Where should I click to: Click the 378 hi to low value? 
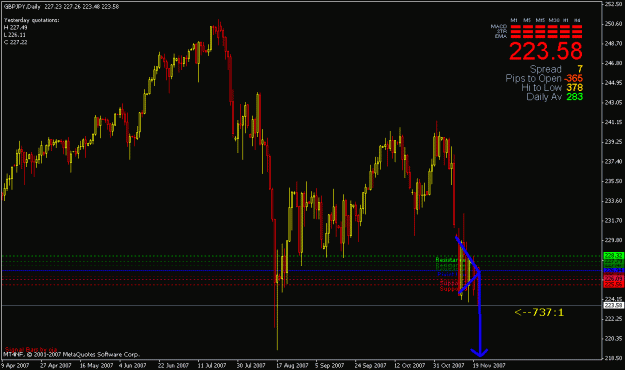pyautogui.click(x=574, y=87)
